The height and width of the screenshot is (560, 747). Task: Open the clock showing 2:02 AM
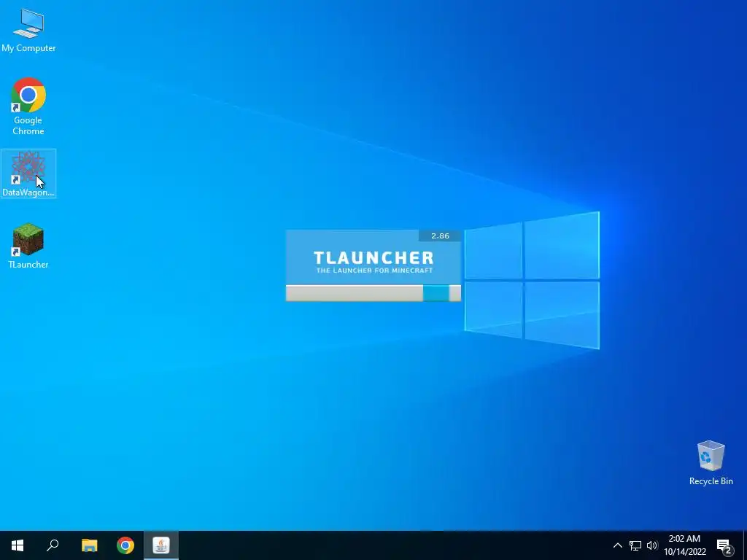[x=684, y=545]
